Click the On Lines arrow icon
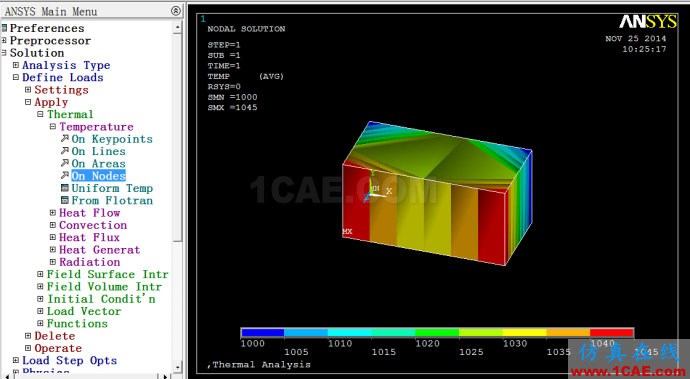 (65, 151)
